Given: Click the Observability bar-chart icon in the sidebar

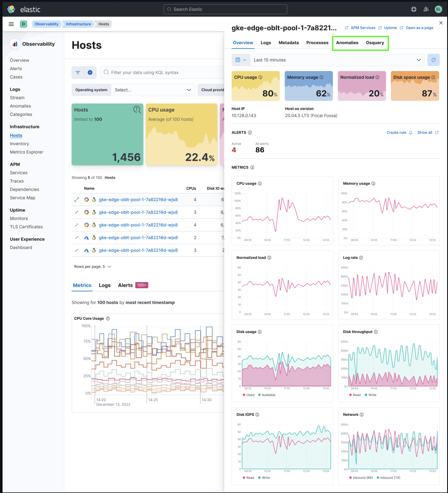Looking at the screenshot, I should (x=15, y=44).
